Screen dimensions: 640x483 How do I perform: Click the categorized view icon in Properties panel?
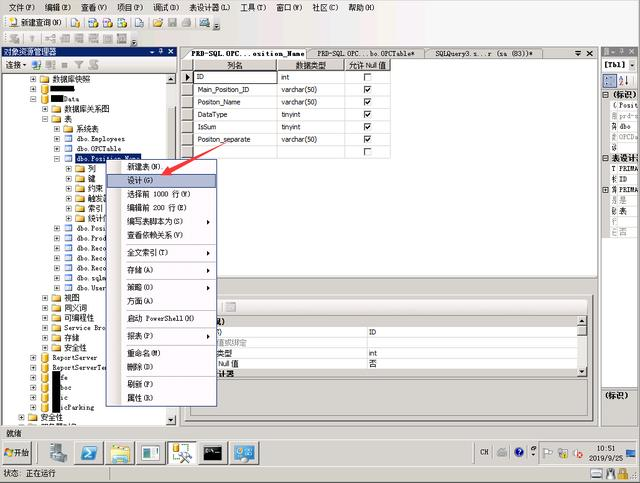pos(609,80)
